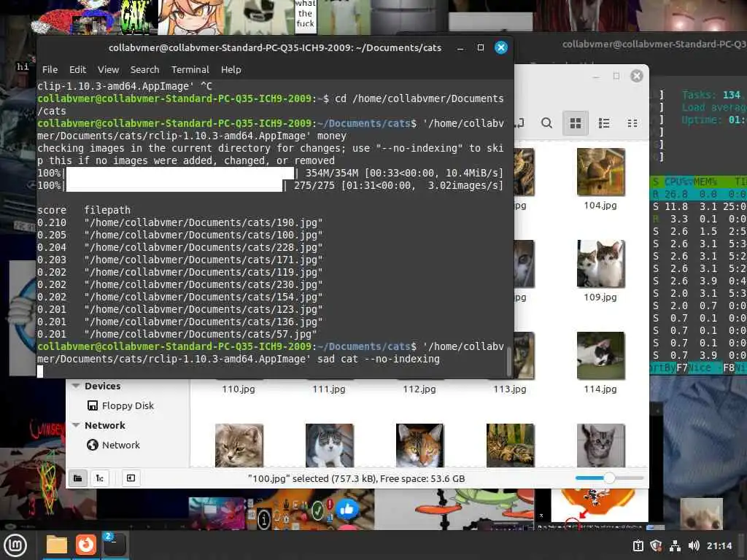Screen dimensions: 747x560
Task: Click the 112.jpg file name
Action: point(419,389)
